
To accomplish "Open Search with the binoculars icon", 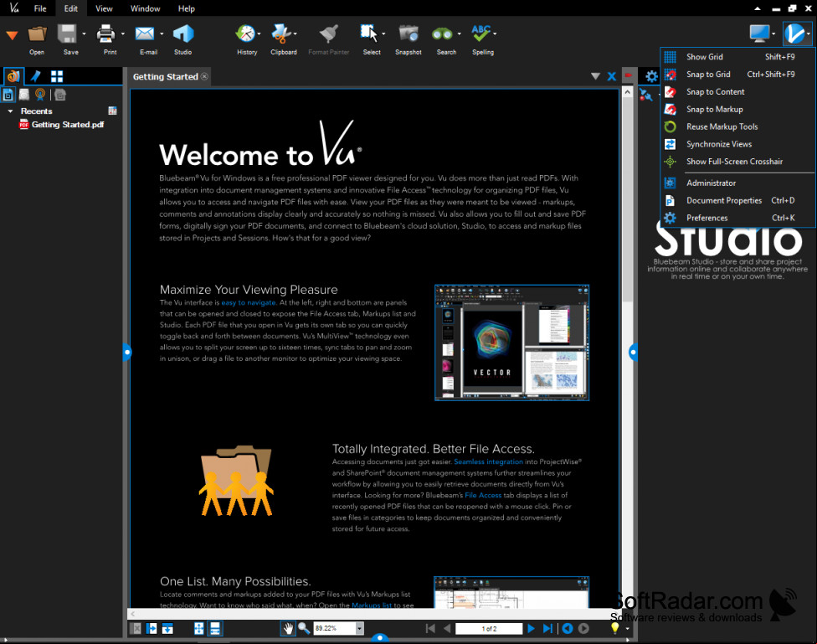I will (x=442, y=33).
